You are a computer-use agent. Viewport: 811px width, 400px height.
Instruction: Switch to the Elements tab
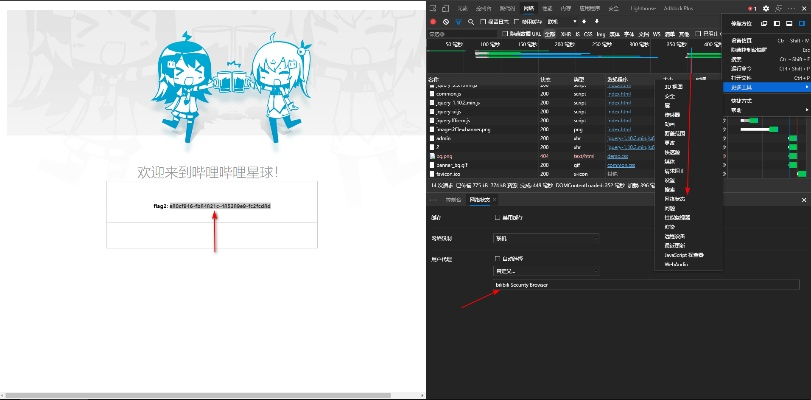tap(462, 9)
